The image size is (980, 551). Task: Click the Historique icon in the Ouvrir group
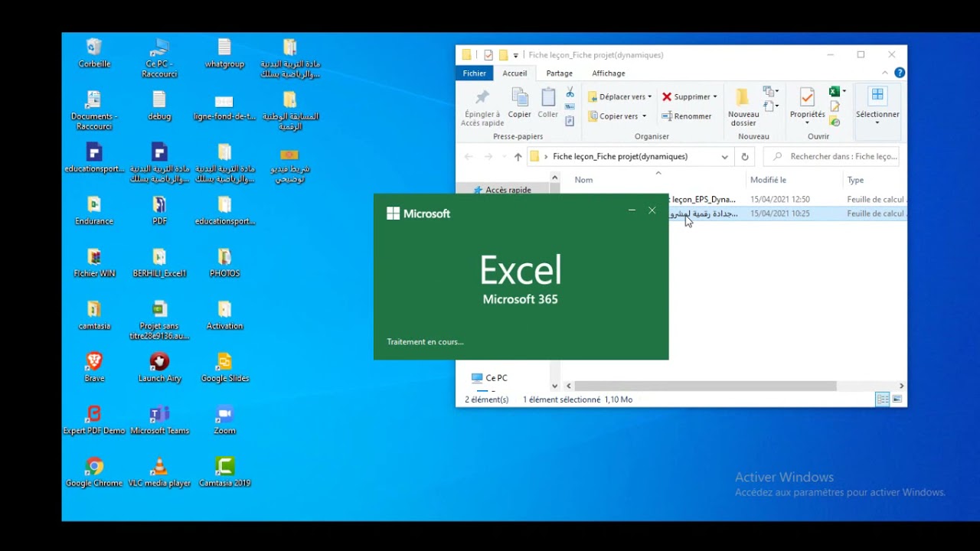[x=835, y=122]
